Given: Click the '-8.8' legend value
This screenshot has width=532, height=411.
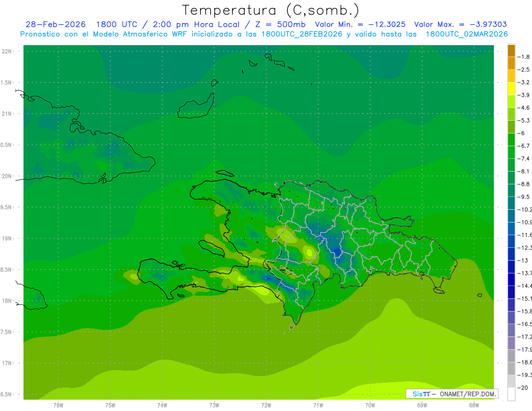Looking at the screenshot, I should point(524,184).
